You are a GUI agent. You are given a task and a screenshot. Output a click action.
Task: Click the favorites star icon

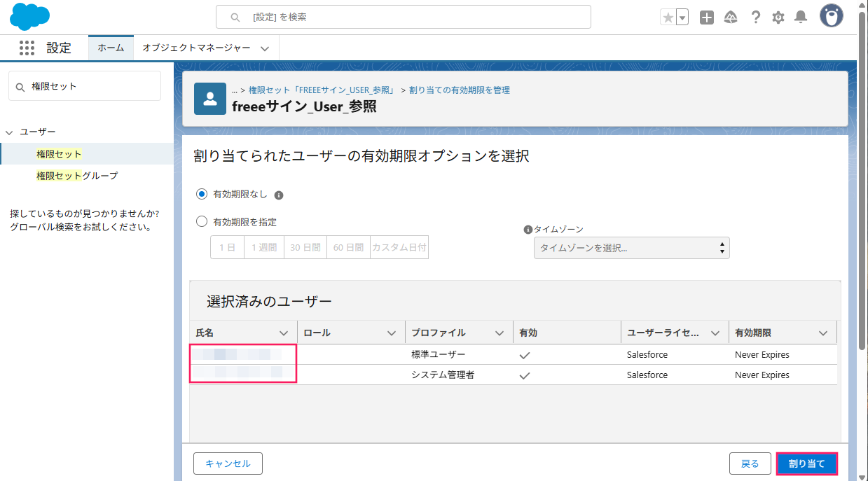coord(668,18)
